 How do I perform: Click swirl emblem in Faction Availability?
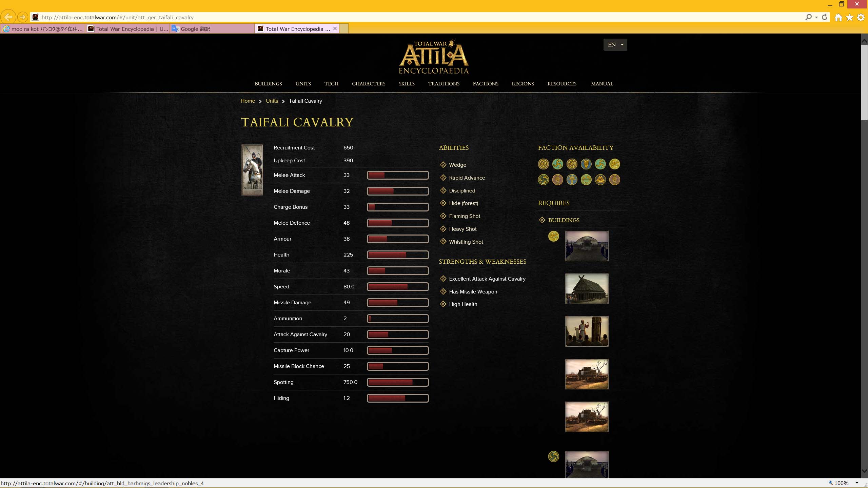pyautogui.click(x=543, y=180)
